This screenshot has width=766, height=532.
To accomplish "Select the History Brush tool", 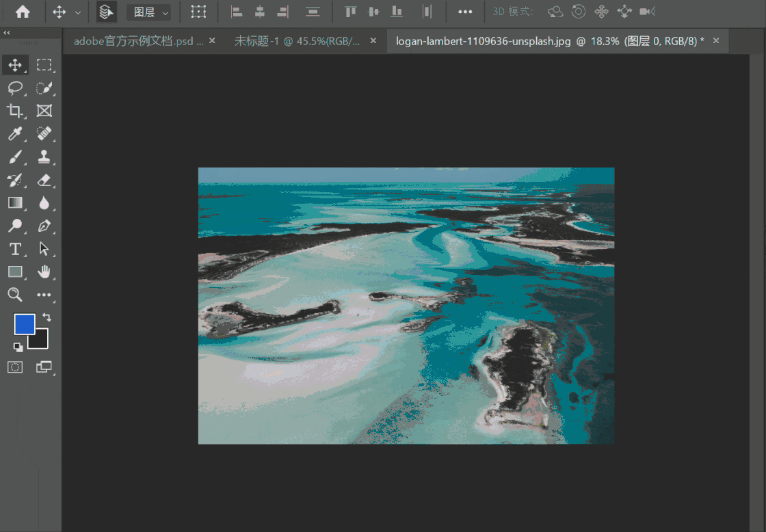I will [15, 180].
